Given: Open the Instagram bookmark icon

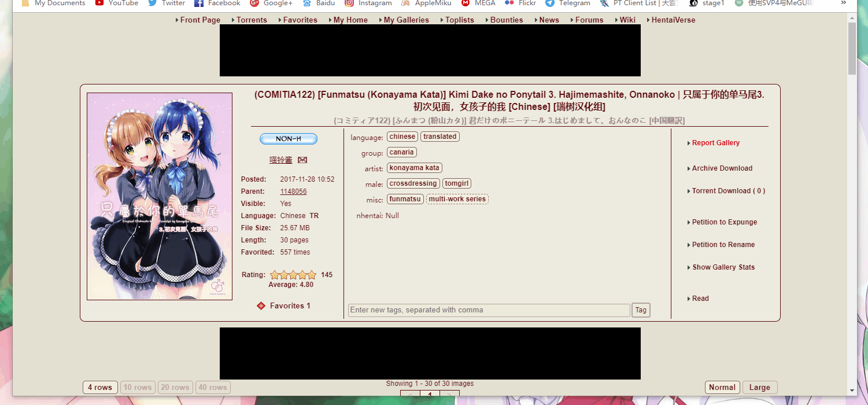Looking at the screenshot, I should point(349,3).
